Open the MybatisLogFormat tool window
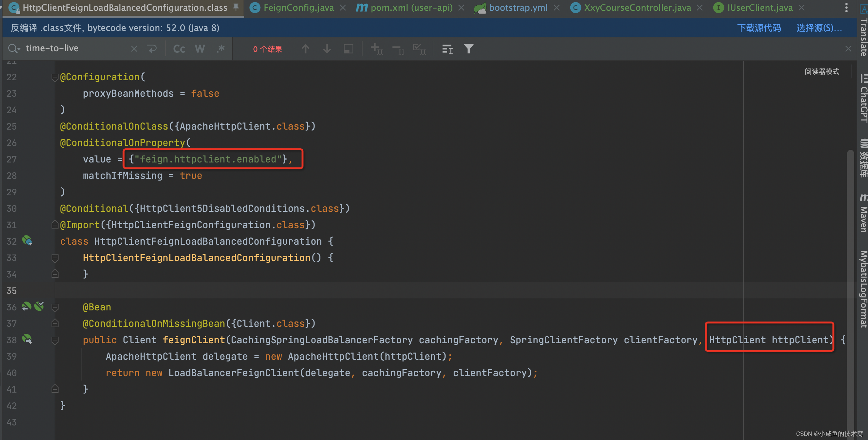Screen dimensions: 868x440 863,289
